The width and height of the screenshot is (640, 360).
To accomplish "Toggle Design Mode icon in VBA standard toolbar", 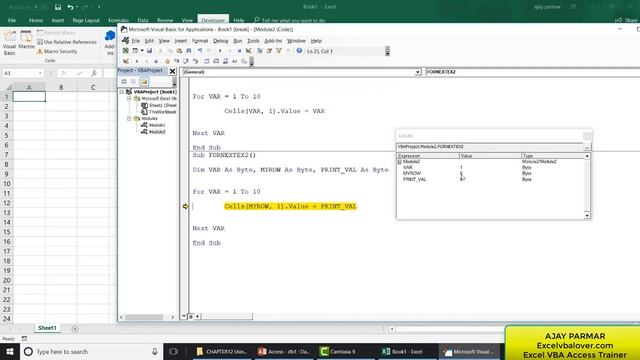I will coord(249,51).
